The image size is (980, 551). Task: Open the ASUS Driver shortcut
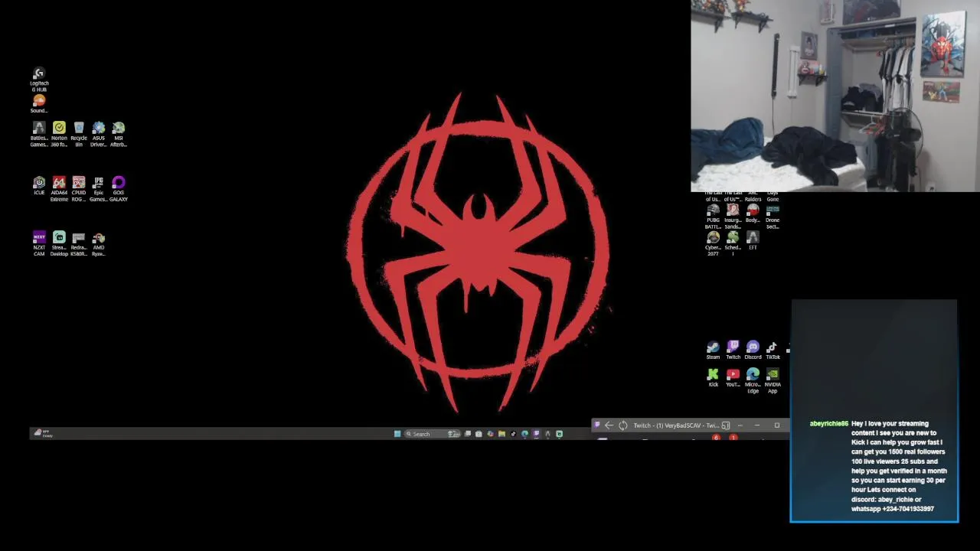99,134
